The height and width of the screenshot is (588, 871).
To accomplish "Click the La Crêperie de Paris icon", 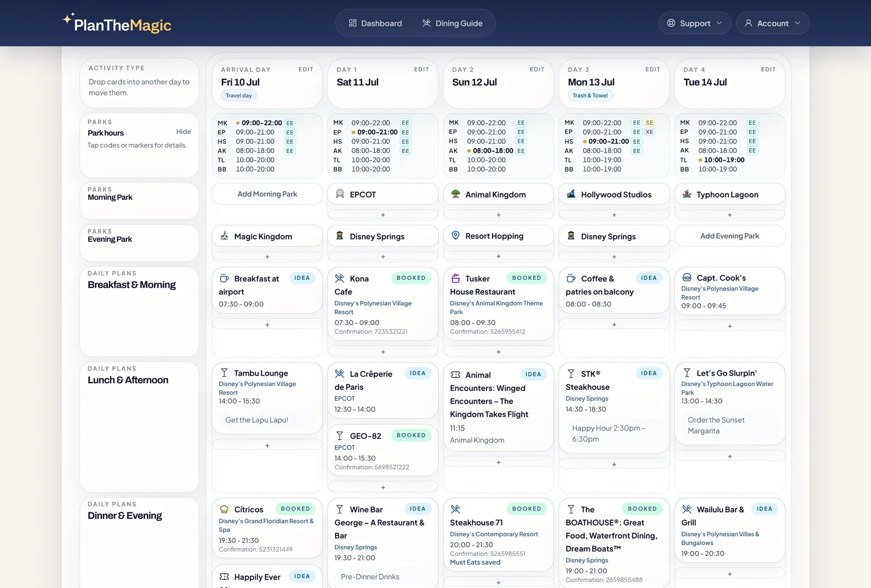I will coord(340,373).
